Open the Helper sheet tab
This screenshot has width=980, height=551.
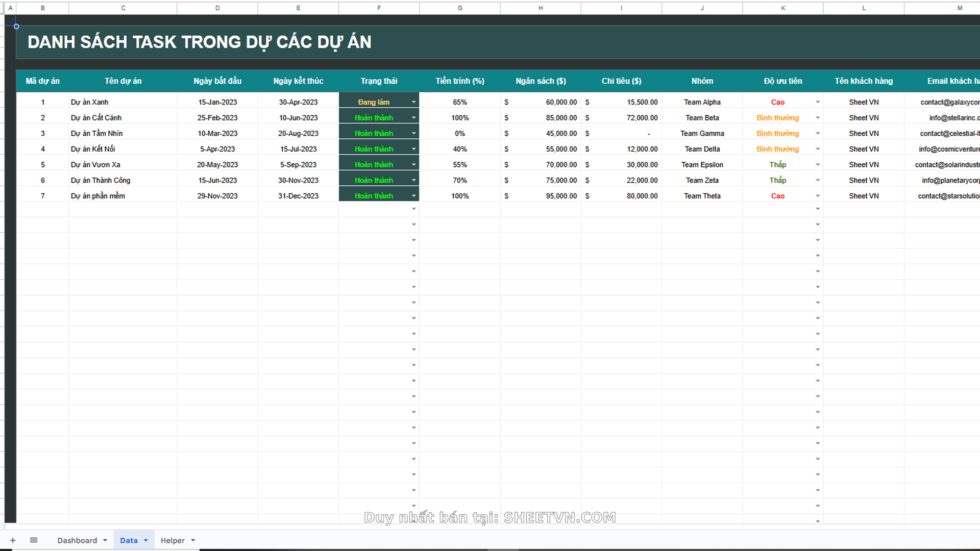[x=173, y=540]
